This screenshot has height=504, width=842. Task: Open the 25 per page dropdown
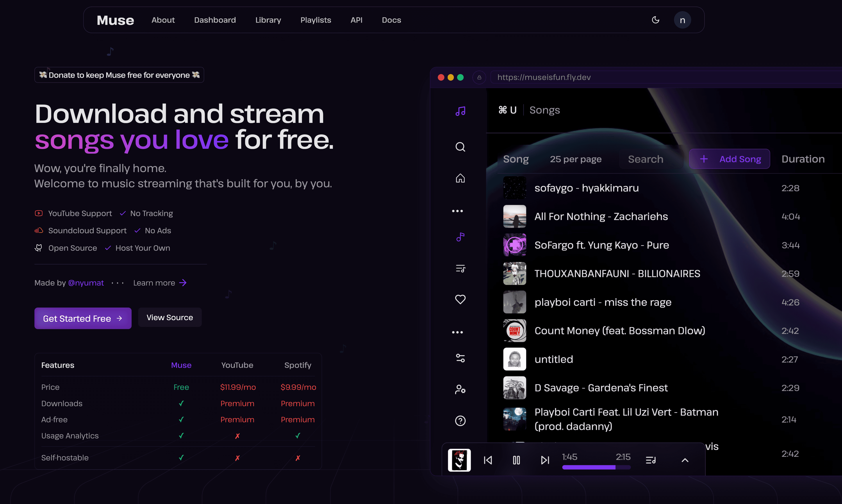(576, 159)
